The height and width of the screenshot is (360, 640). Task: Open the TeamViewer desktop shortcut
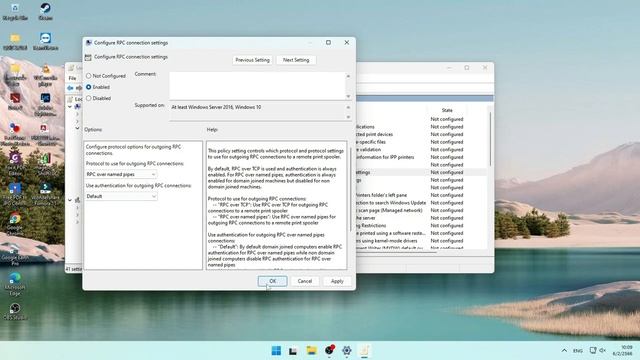pos(45,41)
